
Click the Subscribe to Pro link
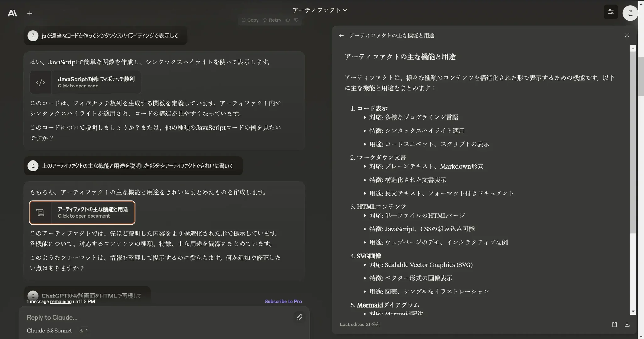(283, 301)
